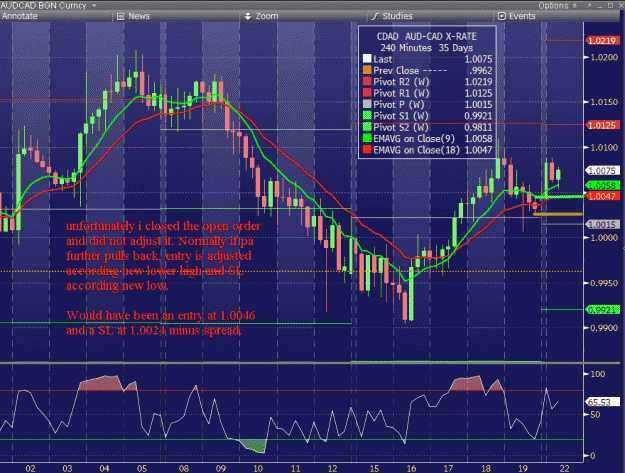Click the oscillator 100 axis label
The width and height of the screenshot is (625, 473).
598,374
